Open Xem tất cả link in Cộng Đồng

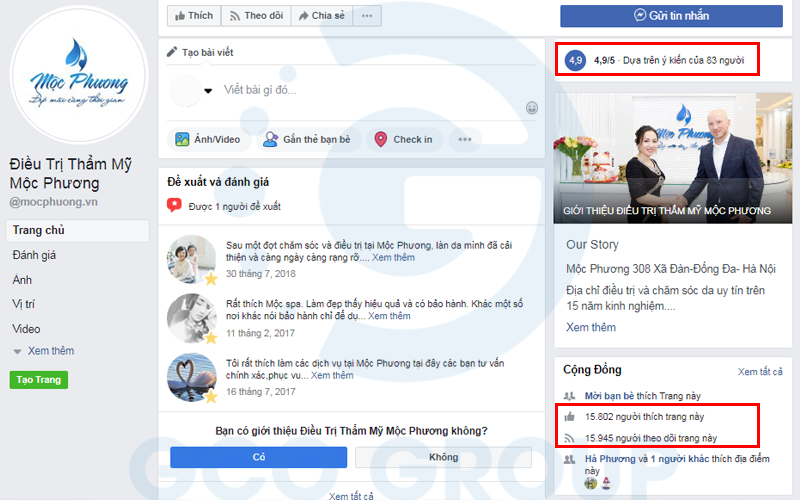click(x=759, y=371)
